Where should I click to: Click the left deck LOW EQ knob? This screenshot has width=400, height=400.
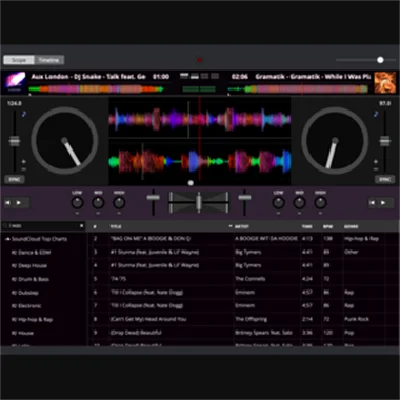coord(77,202)
